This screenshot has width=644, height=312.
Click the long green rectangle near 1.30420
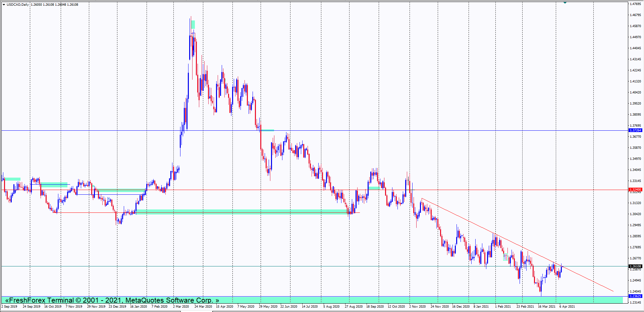coord(241,211)
